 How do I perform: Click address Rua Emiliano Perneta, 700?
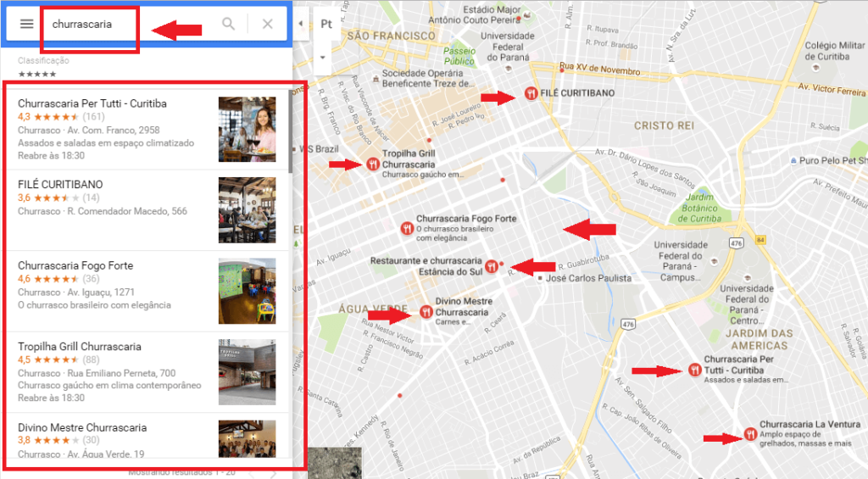coord(121,373)
